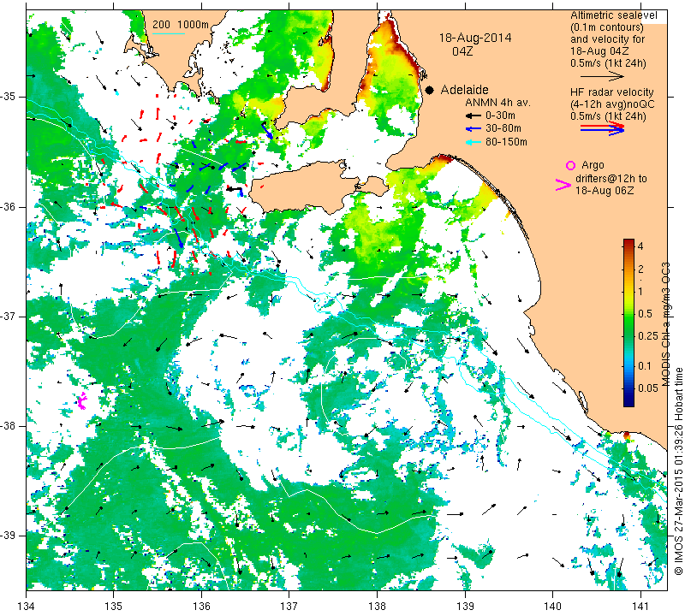Click the longitude axis label 141
The width and height of the screenshot is (685, 616).
pos(640,607)
